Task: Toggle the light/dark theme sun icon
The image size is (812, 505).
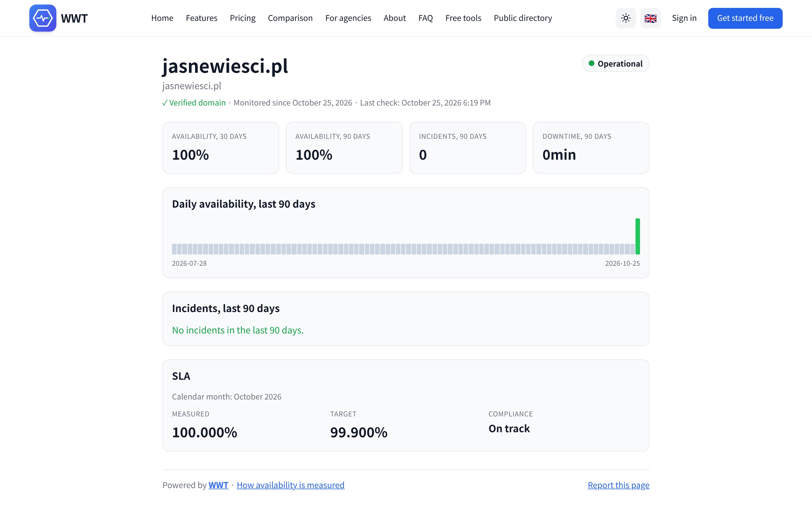Action: point(626,18)
